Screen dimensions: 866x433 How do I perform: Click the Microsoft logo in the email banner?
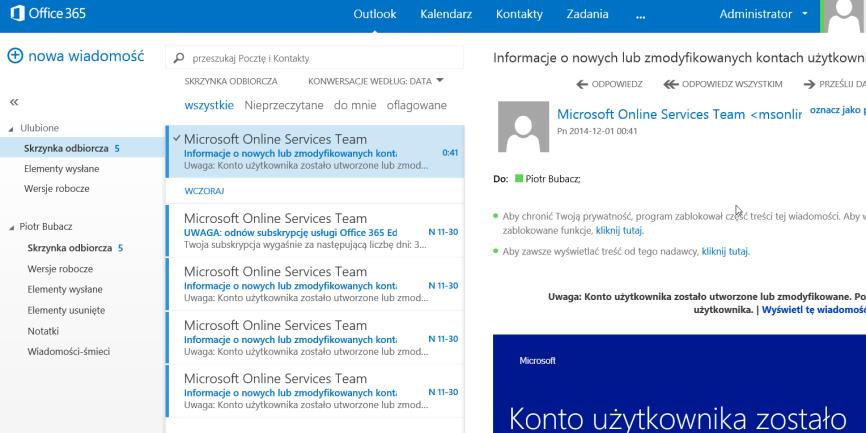click(x=537, y=360)
